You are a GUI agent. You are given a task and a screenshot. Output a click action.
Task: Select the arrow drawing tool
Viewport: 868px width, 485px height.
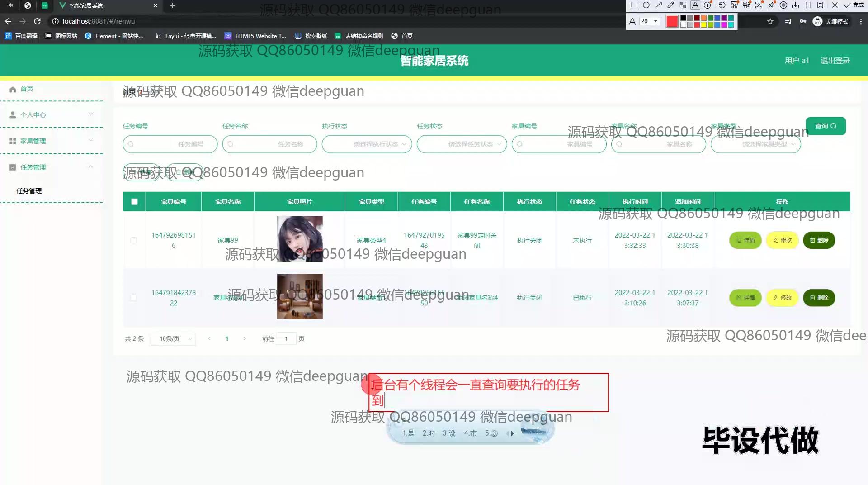(x=659, y=5)
